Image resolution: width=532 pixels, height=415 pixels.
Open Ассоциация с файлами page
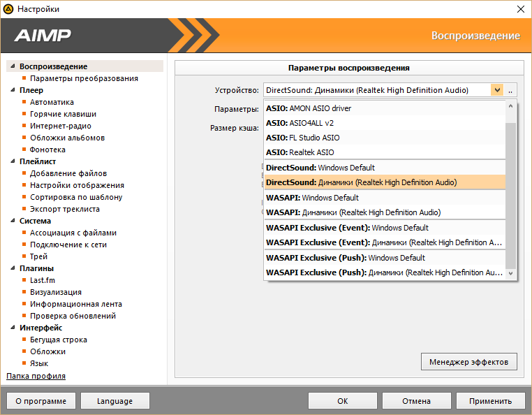[x=73, y=233]
